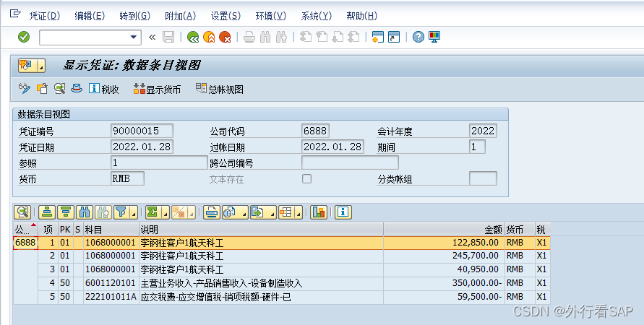Image resolution: width=644 pixels, height=325 pixels.
Task: Click the Create New Session icon
Action: tap(377, 38)
